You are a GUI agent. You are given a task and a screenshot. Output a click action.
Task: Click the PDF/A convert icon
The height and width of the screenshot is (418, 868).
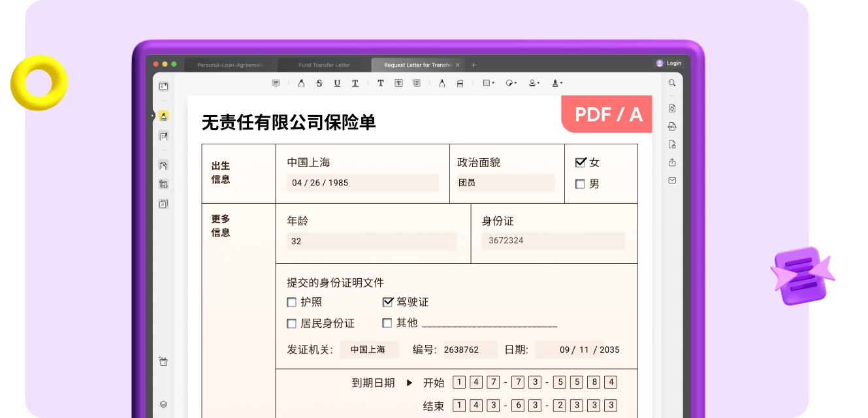672,126
